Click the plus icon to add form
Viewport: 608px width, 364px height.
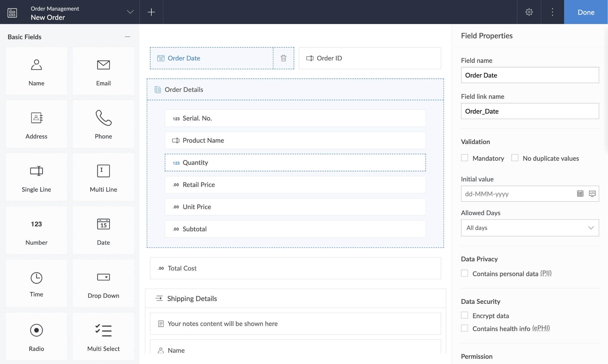click(x=151, y=12)
